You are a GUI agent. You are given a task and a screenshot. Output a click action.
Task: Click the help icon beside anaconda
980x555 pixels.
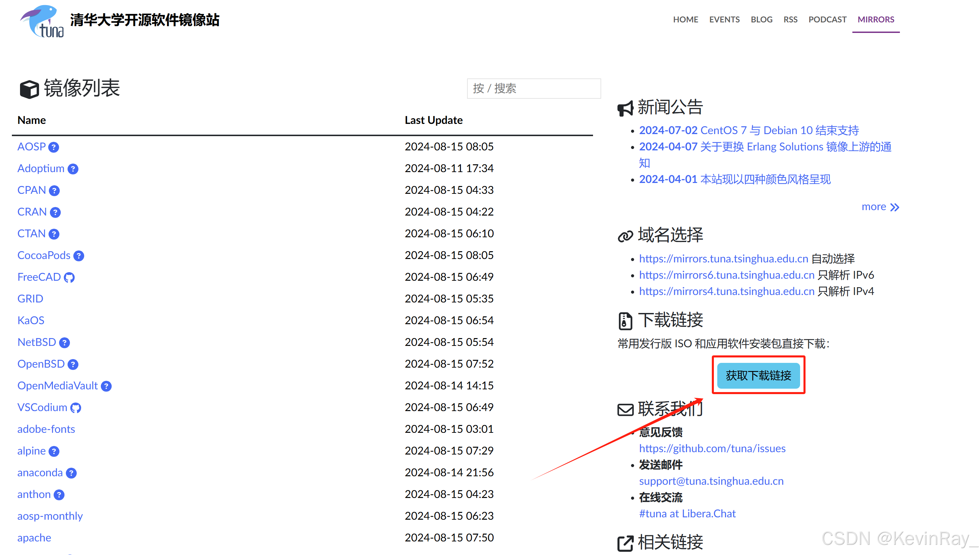click(x=71, y=473)
